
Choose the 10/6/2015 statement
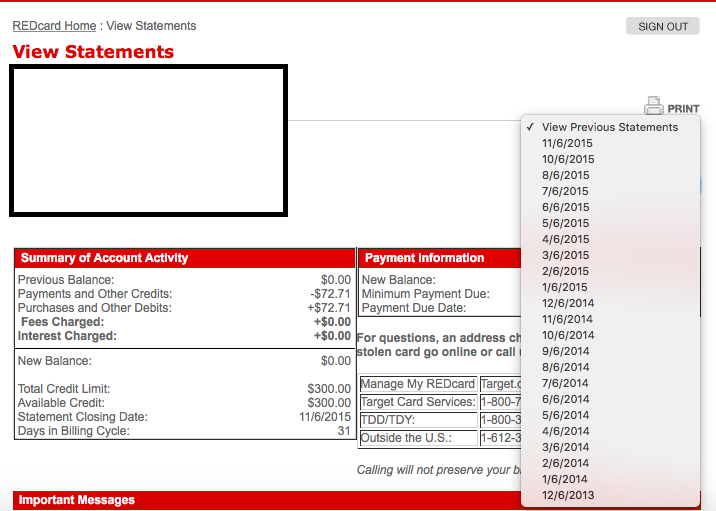point(567,159)
